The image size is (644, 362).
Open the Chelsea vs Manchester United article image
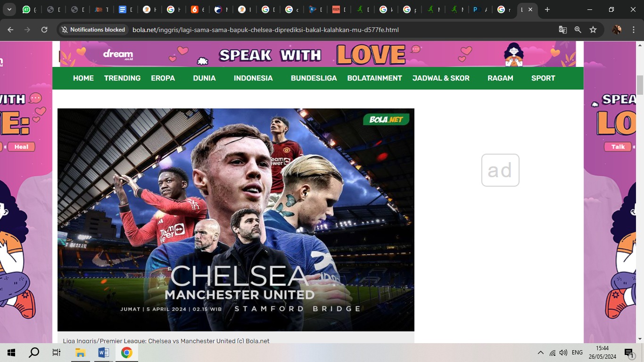click(236, 220)
